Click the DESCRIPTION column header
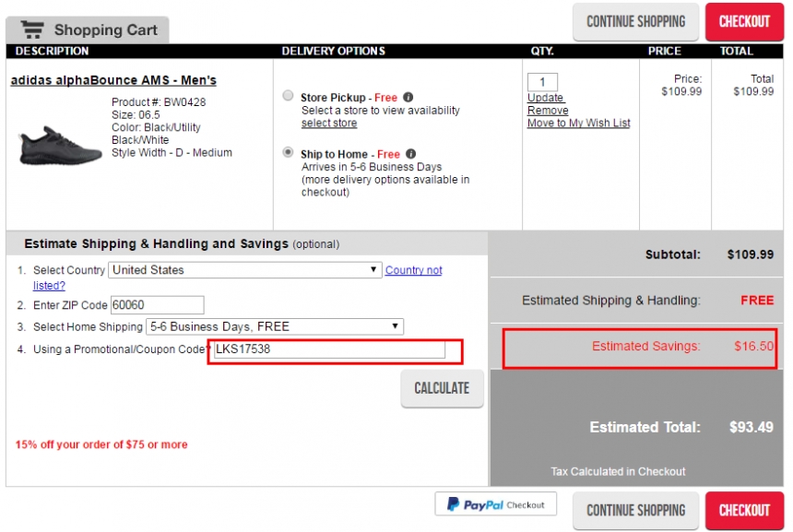 tap(52, 51)
